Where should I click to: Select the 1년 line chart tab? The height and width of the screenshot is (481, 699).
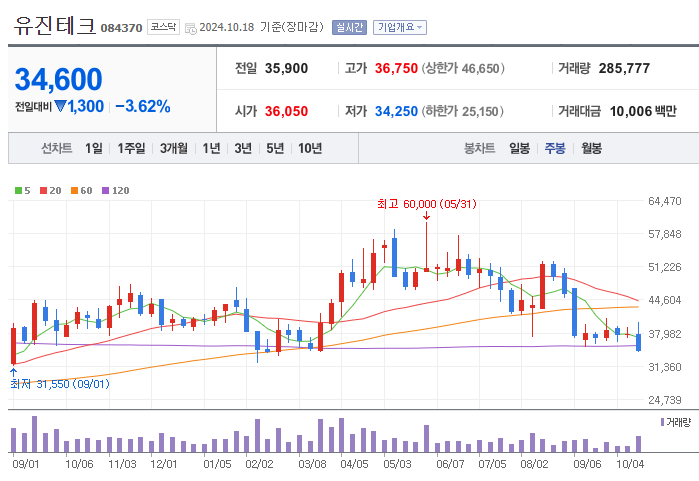pos(211,148)
